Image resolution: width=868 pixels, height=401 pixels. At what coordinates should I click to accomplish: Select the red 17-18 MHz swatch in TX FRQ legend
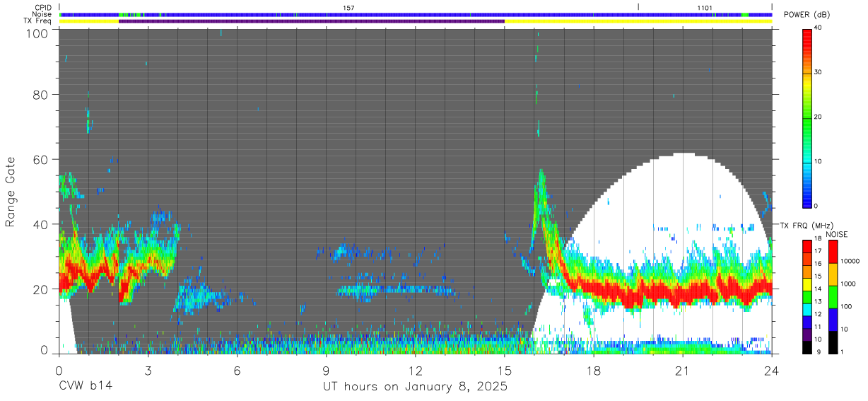[807, 247]
